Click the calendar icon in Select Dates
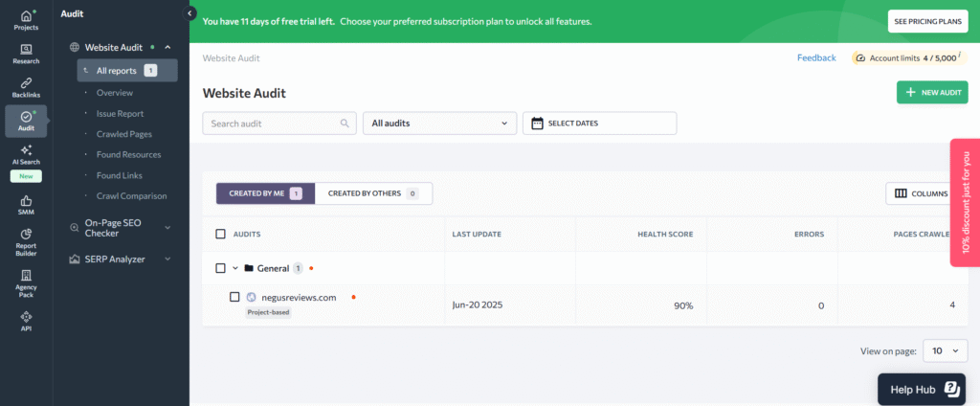 pyautogui.click(x=537, y=124)
